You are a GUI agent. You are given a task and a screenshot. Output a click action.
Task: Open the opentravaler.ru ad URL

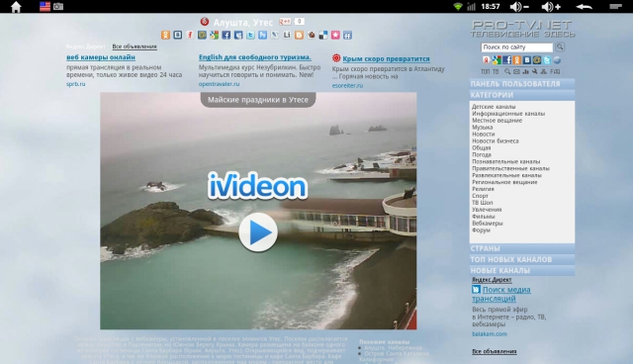[219, 84]
